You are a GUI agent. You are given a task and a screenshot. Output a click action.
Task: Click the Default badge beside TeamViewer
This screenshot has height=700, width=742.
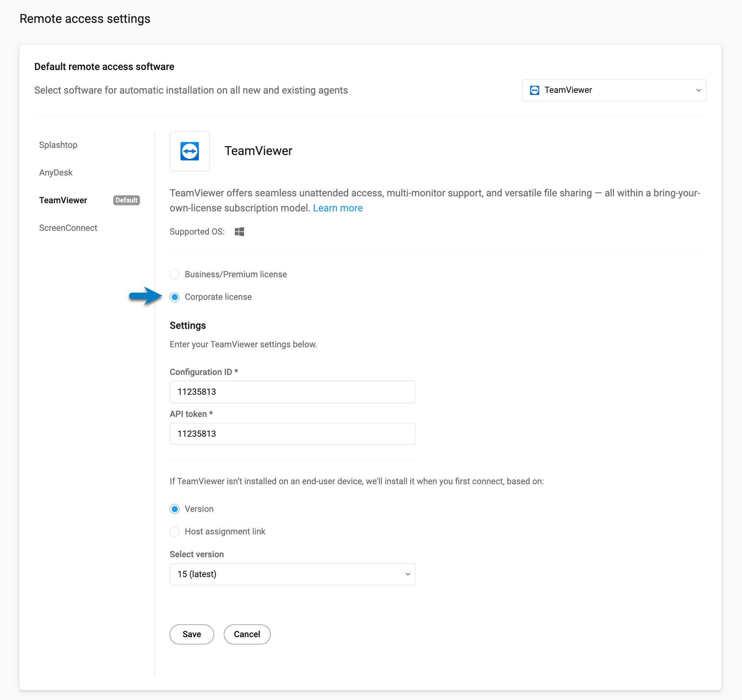pyautogui.click(x=127, y=200)
